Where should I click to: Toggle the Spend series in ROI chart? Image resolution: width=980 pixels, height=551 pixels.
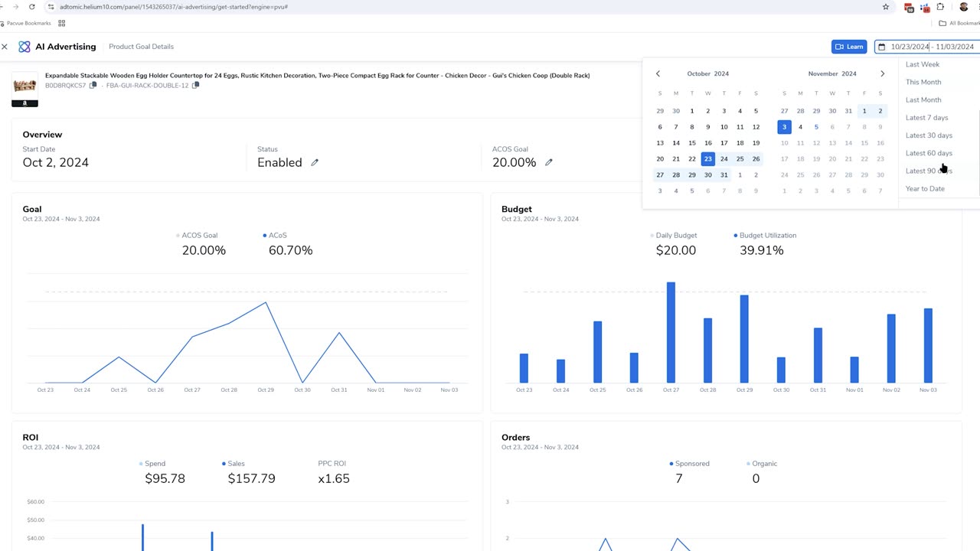point(152,464)
